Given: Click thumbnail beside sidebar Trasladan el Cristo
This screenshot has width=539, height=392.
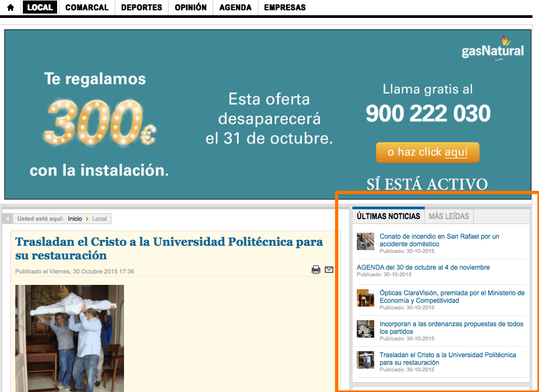Looking at the screenshot, I should (x=365, y=360).
